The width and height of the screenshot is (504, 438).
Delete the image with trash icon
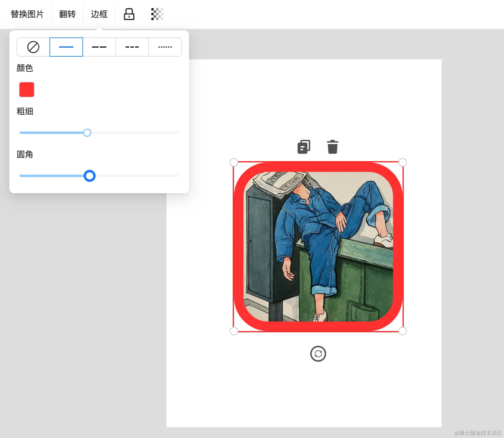point(332,147)
